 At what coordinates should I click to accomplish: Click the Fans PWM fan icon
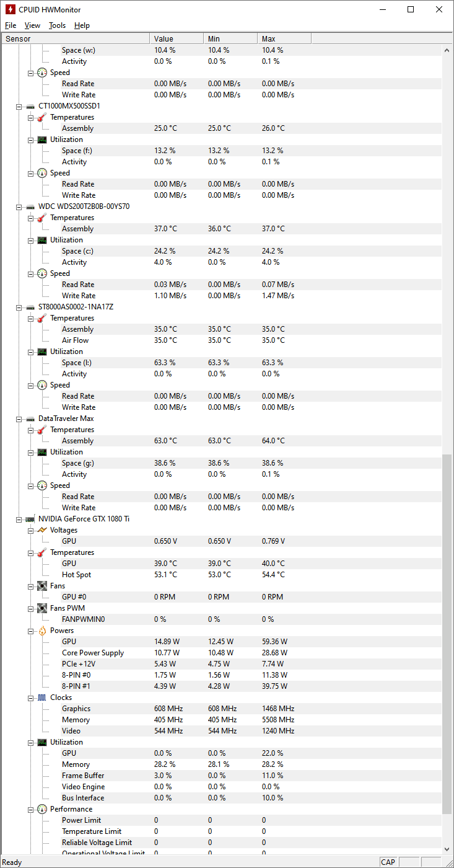[x=41, y=608]
